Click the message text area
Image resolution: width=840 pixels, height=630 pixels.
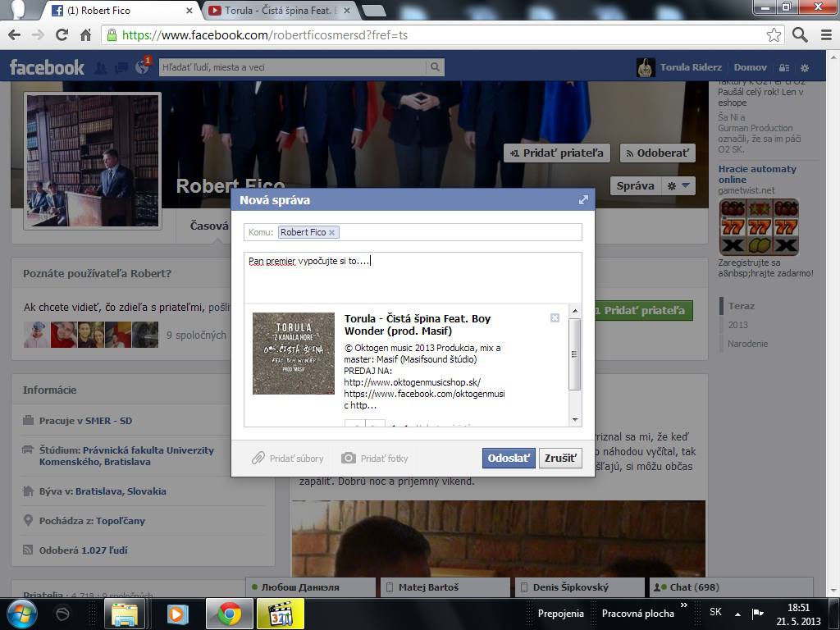413,277
